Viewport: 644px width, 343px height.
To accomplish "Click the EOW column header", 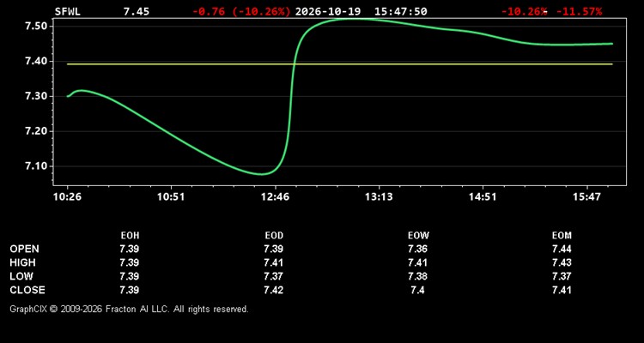I will pos(418,236).
